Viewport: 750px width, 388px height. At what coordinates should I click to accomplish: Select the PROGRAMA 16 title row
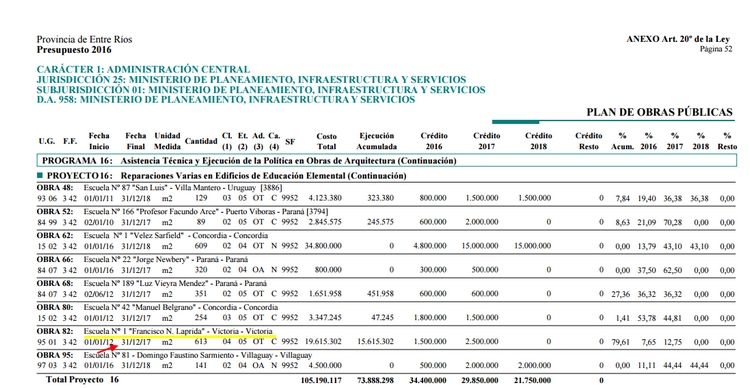pos(386,161)
